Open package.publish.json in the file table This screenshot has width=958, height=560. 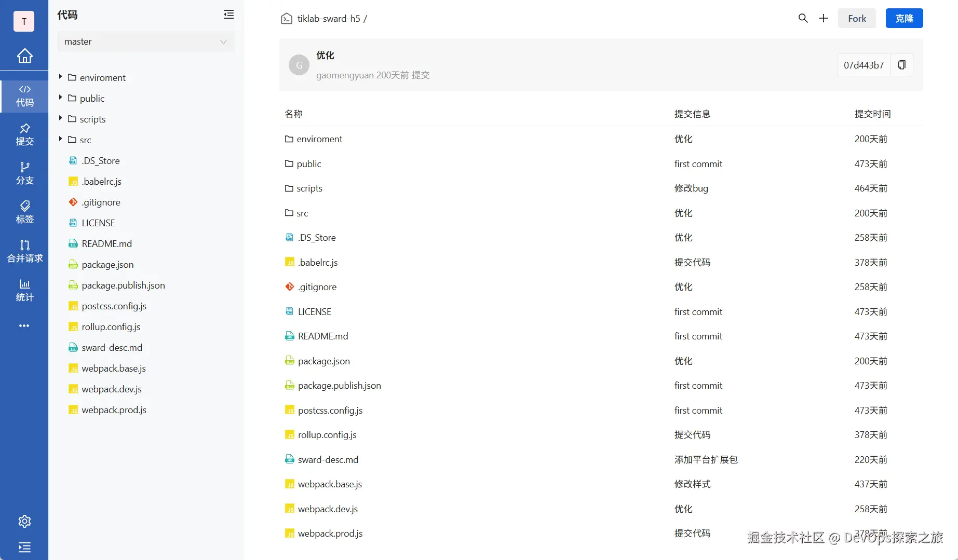coord(340,386)
